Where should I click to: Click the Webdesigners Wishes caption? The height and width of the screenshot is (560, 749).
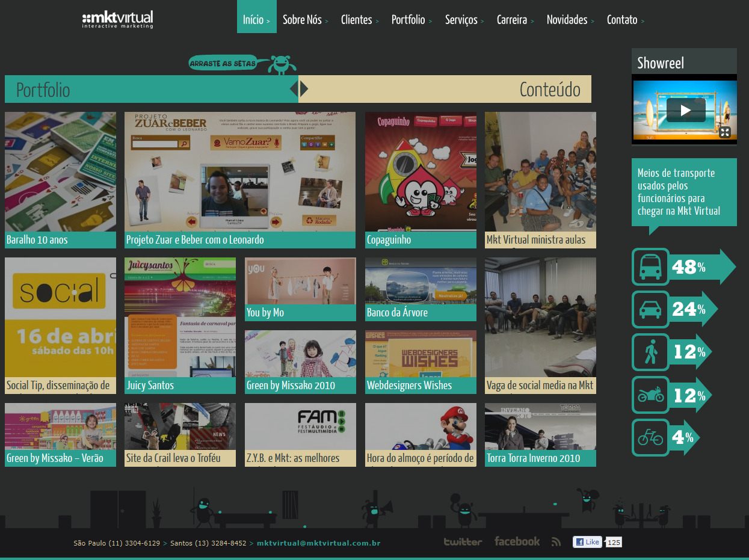[421, 386]
